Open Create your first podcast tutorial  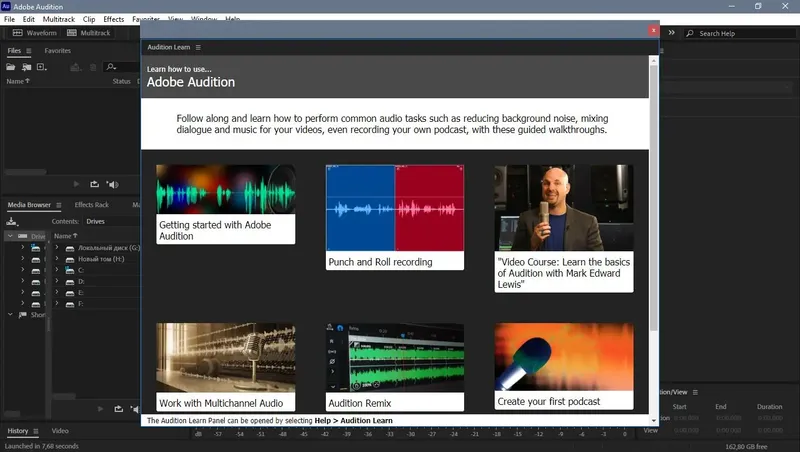pos(564,366)
